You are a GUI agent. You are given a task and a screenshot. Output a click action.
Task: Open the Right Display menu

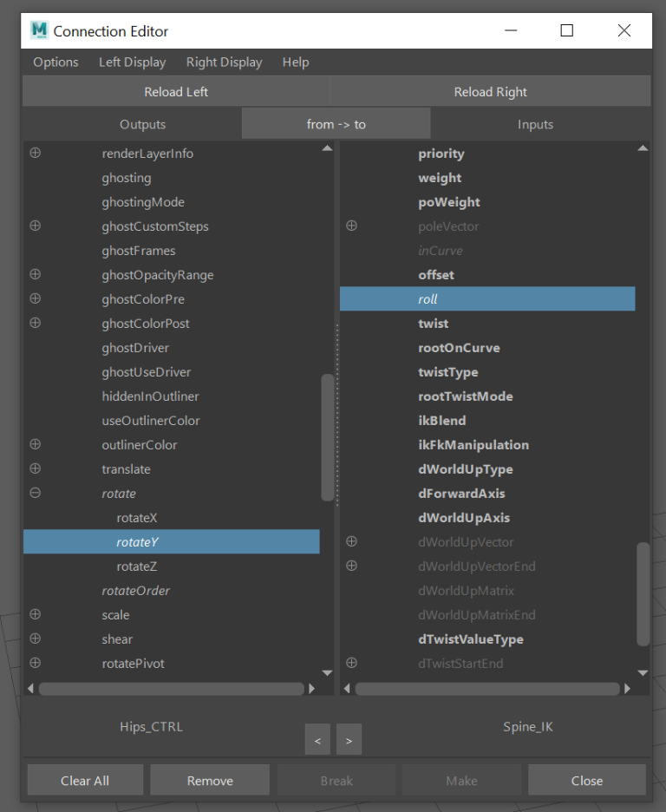point(224,62)
